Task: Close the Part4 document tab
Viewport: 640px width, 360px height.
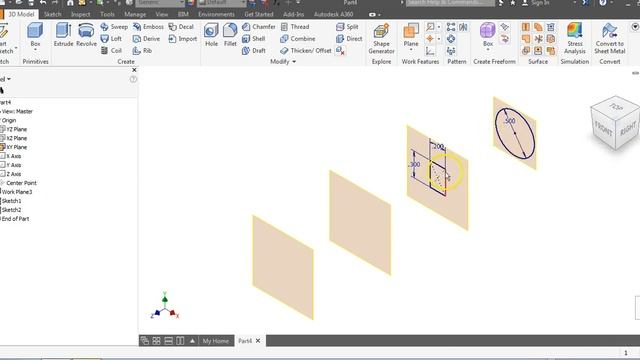Action: 258,341
